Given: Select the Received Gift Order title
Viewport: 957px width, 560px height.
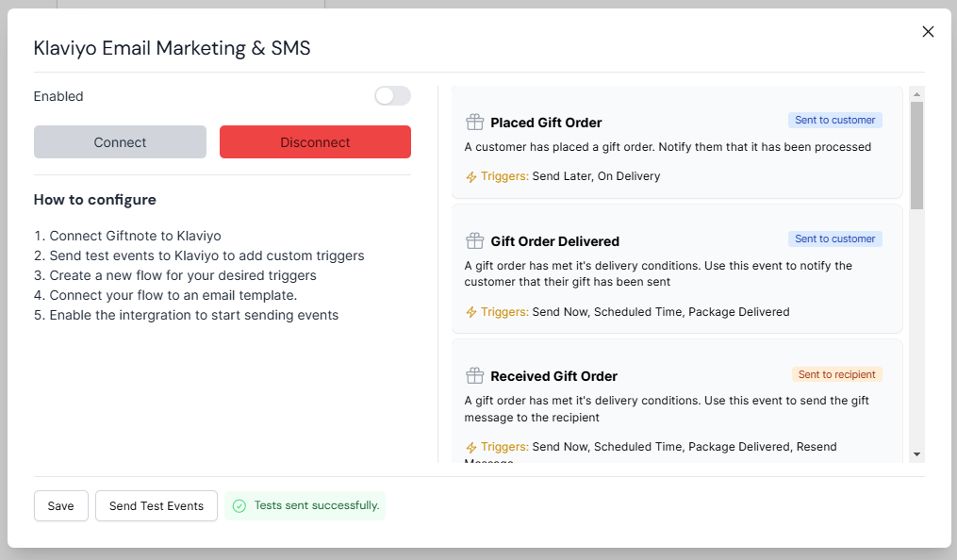Looking at the screenshot, I should (x=553, y=376).
